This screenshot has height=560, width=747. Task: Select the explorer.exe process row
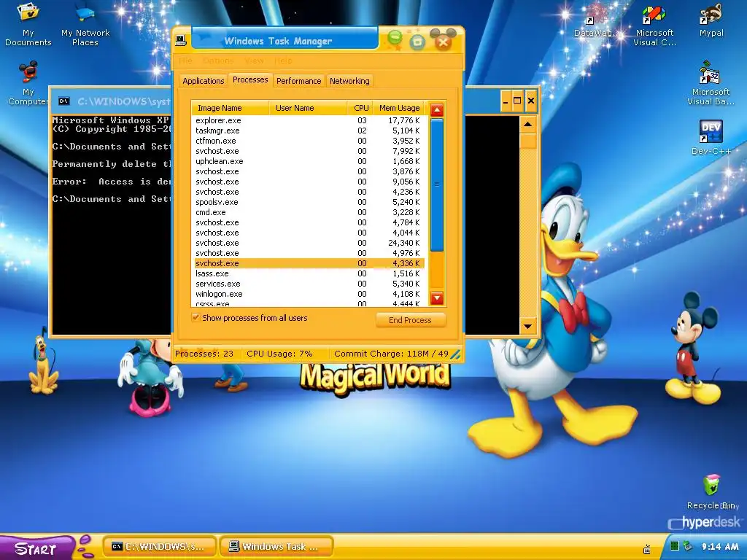pos(309,120)
